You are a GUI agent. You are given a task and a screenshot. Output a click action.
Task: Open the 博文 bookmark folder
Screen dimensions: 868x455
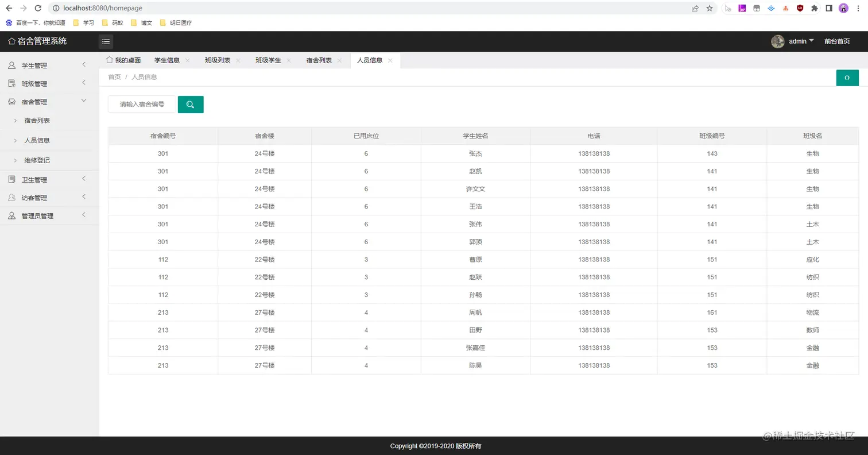141,23
